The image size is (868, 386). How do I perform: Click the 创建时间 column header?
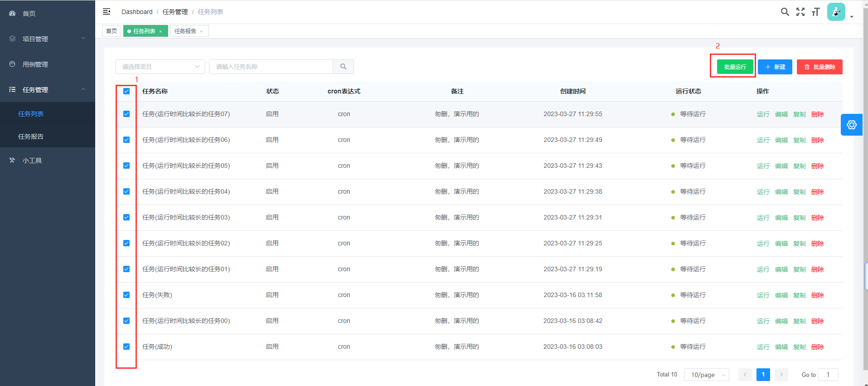[x=573, y=91]
